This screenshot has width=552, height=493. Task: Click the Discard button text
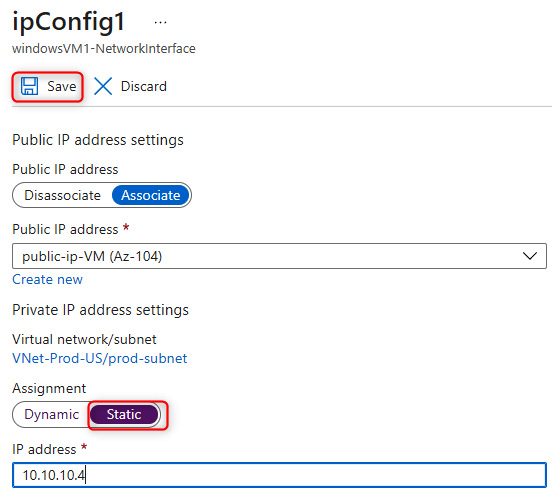144,87
